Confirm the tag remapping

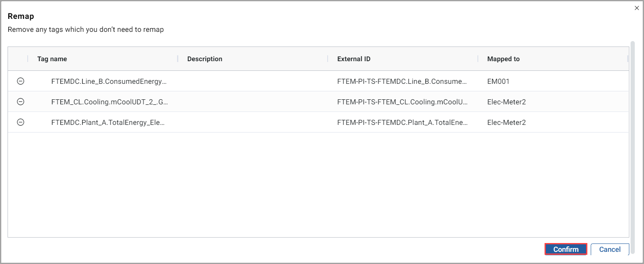pyautogui.click(x=566, y=249)
